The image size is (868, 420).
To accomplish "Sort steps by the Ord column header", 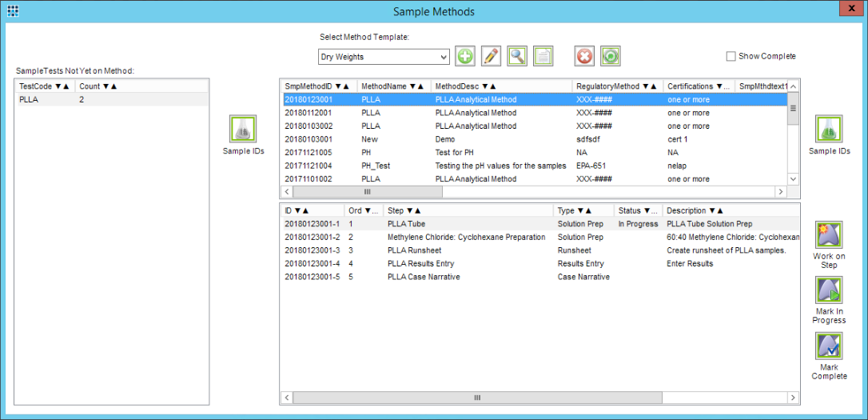I will point(363,210).
